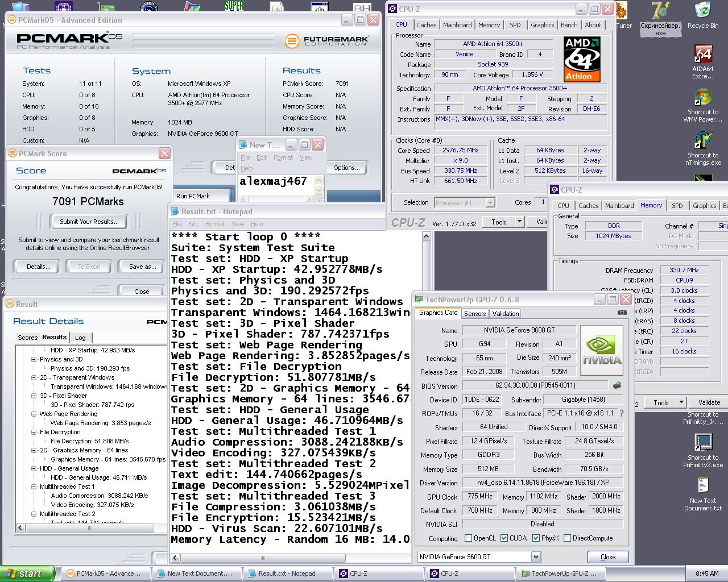
Task: Click the PCMark05 Advanced Edition title icon
Action: click(12, 20)
